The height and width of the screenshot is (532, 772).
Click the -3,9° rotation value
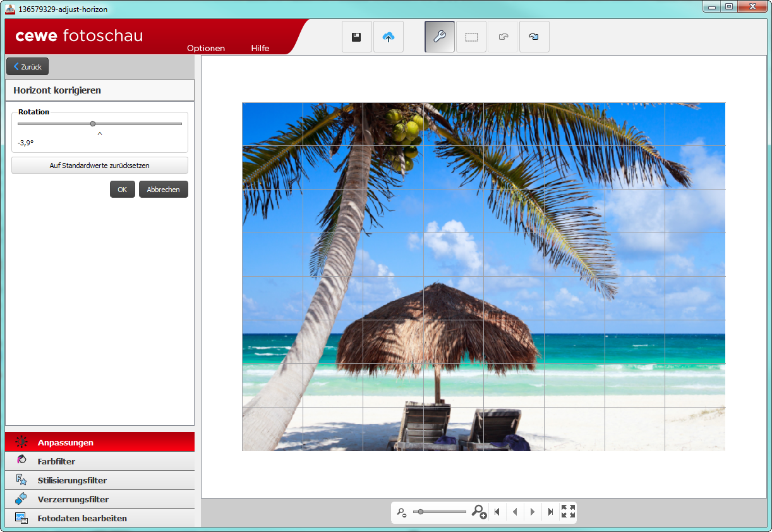pyautogui.click(x=26, y=143)
